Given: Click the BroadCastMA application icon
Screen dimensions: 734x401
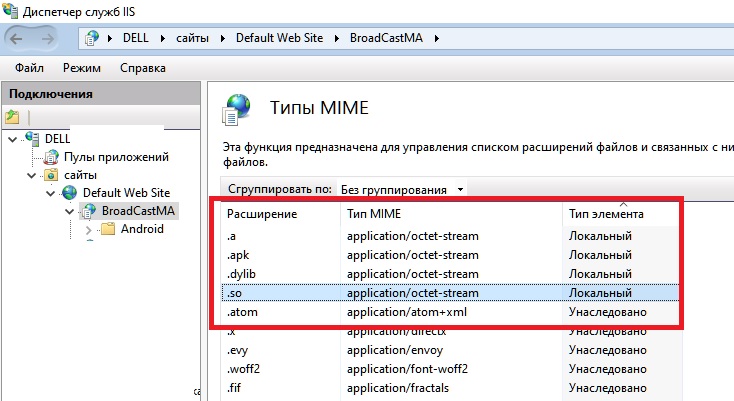Looking at the screenshot, I should (x=88, y=211).
